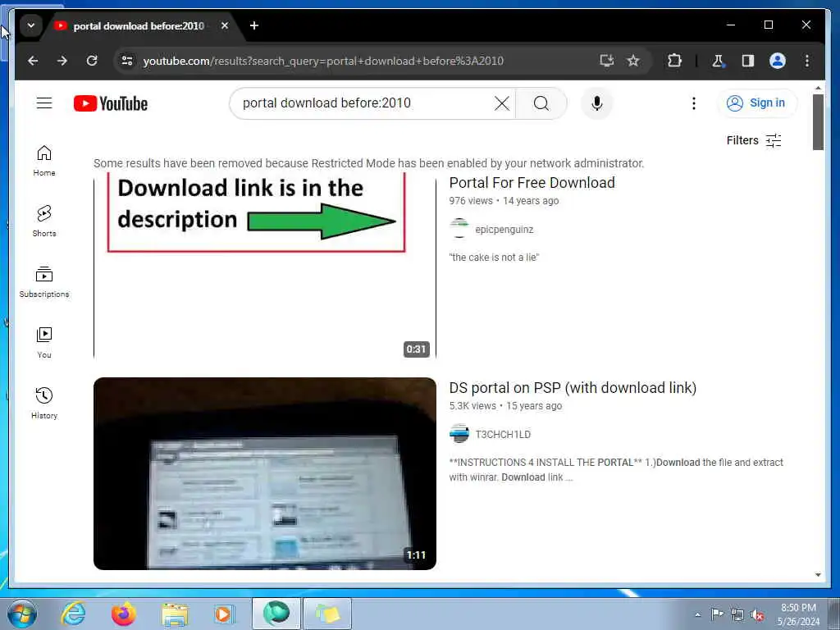Open the Chrome three-dot menu
Screen dimensions: 840x630
[807, 61]
